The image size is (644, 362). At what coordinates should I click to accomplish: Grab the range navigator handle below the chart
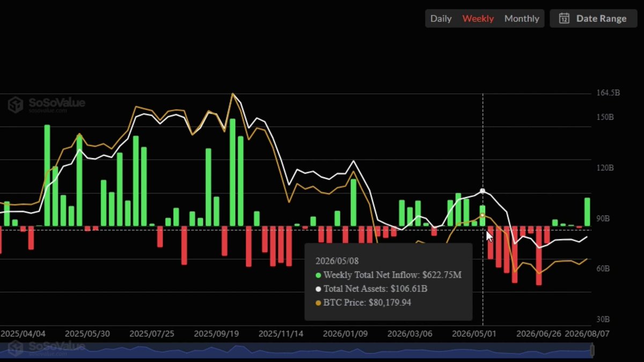[x=592, y=350]
